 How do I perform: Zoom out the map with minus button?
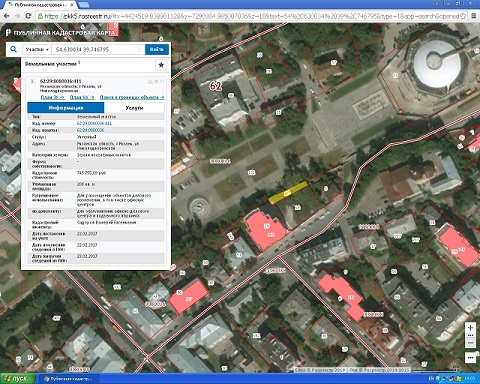pyautogui.click(x=470, y=343)
